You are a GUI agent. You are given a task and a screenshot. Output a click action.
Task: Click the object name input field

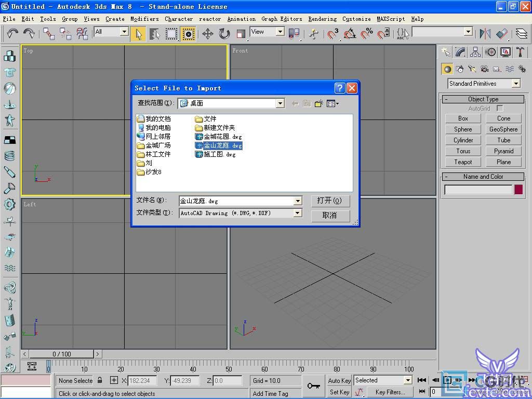coord(478,190)
